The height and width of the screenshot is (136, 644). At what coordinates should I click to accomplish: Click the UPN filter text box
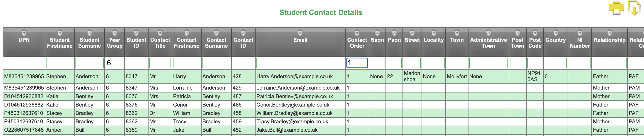[24, 63]
